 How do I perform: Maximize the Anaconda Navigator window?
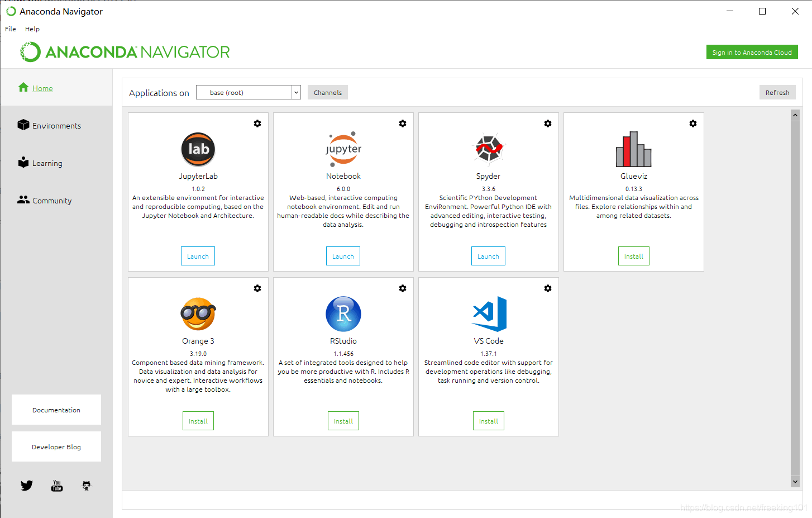(762, 11)
